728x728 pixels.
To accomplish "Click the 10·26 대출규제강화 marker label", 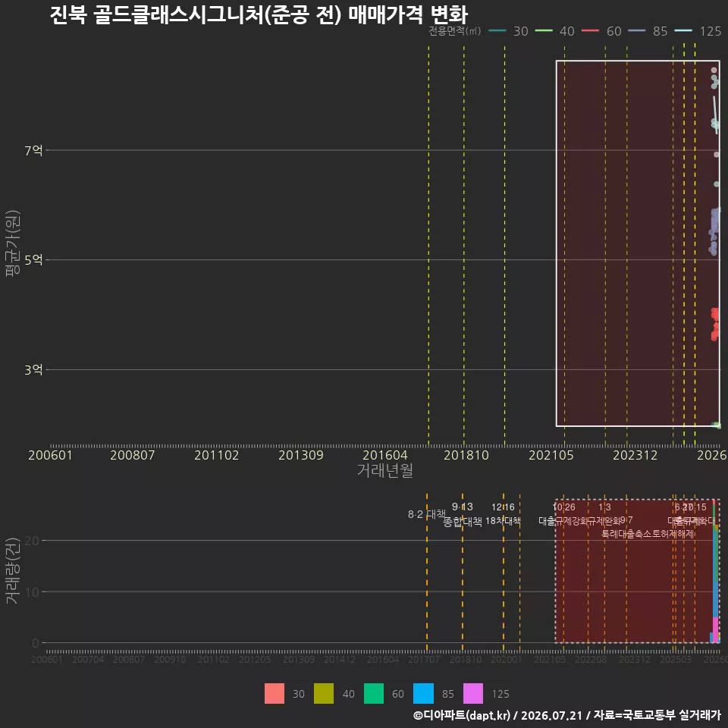I will (x=563, y=514).
